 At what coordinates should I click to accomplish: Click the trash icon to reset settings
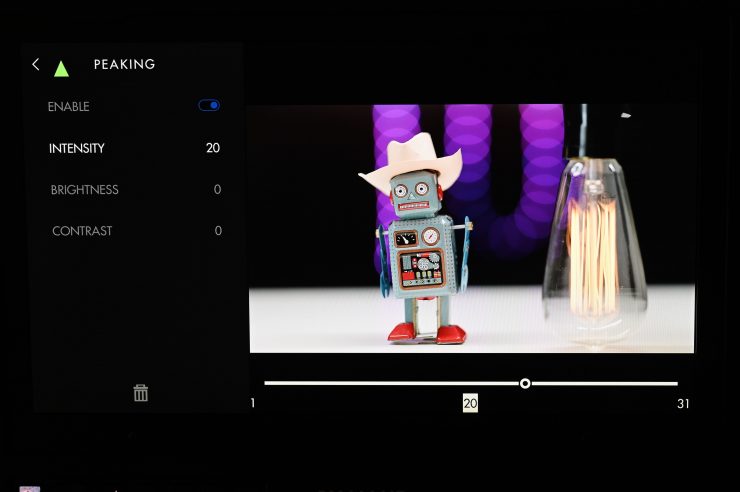[141, 393]
